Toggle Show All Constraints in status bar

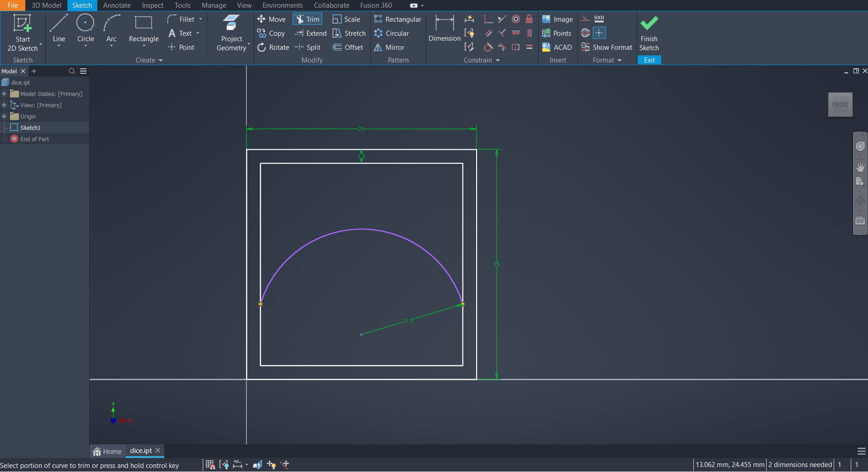[224, 464]
